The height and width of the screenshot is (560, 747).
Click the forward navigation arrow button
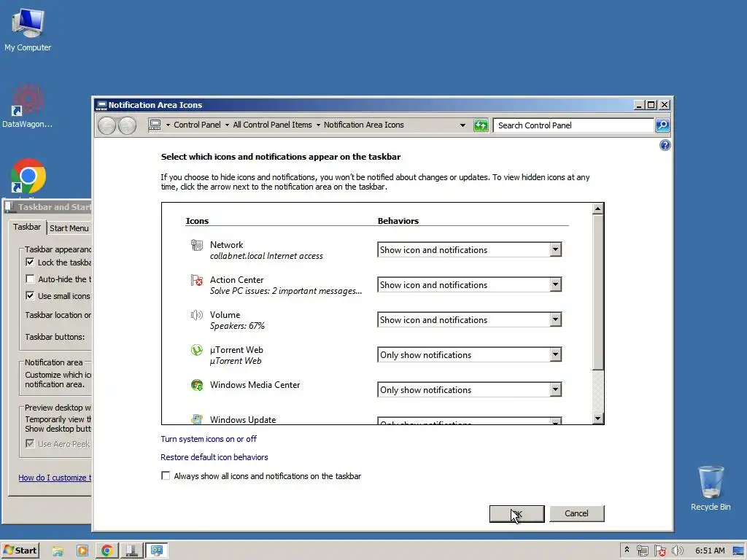[127, 125]
